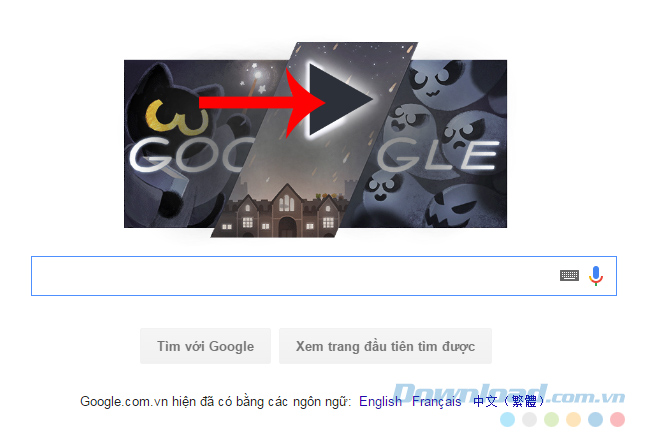Click "Xem trang đầu tiên tìm được" button
Screen dimensions: 645x440
[x=385, y=346]
